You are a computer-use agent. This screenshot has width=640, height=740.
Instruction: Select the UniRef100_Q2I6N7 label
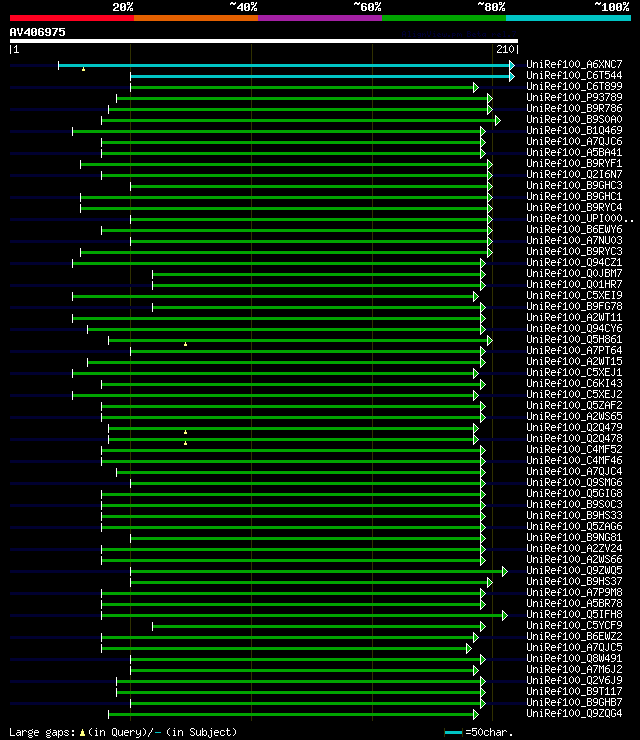[574, 174]
